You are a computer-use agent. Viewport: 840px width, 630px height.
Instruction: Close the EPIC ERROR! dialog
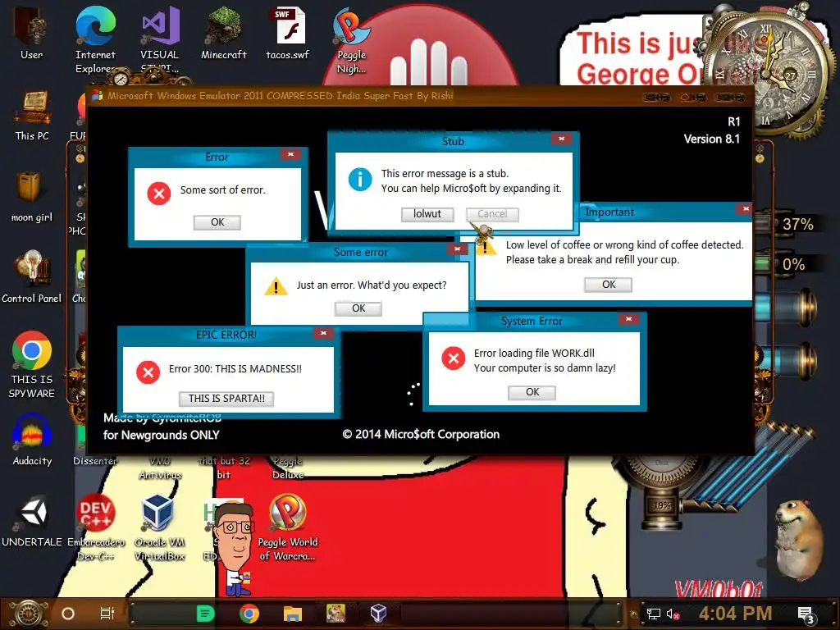point(323,333)
